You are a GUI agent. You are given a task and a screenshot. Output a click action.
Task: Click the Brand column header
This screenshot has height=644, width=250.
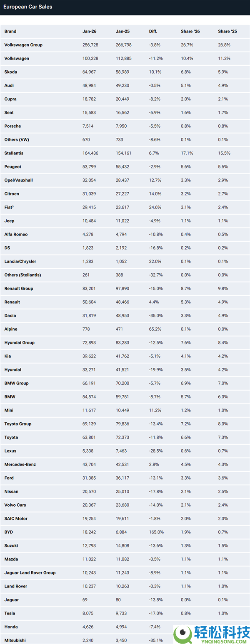tap(10, 32)
